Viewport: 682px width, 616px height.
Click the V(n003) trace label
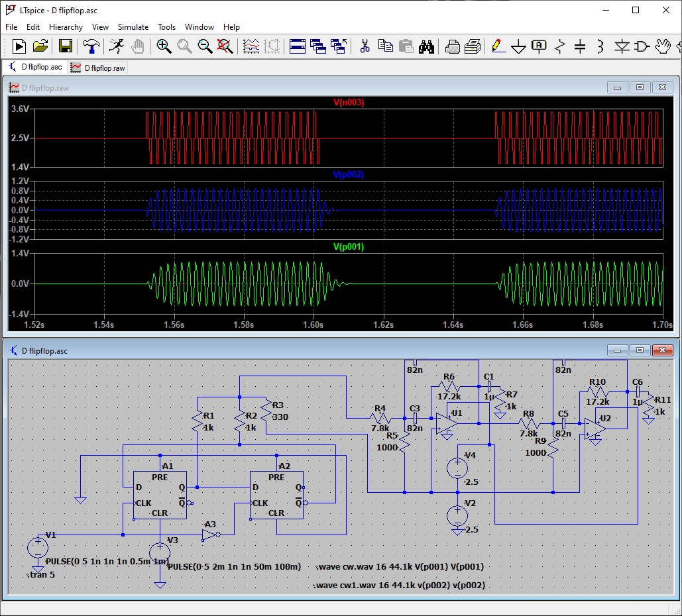click(x=349, y=103)
